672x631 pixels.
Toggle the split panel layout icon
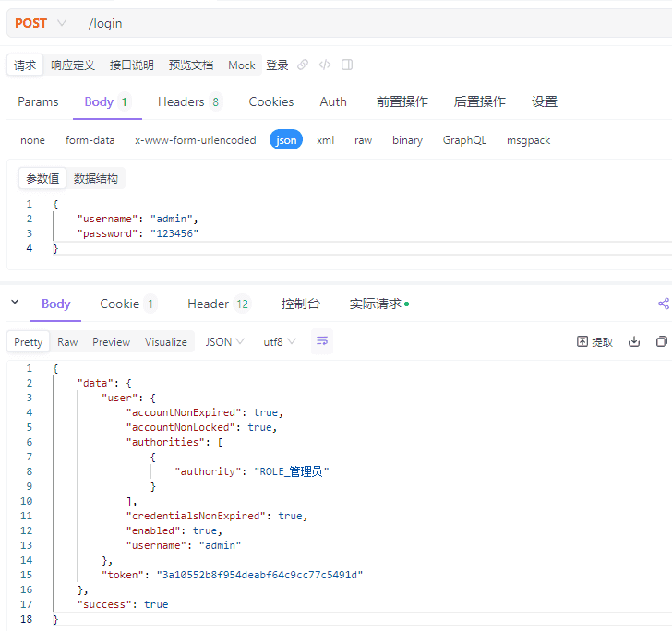click(347, 65)
